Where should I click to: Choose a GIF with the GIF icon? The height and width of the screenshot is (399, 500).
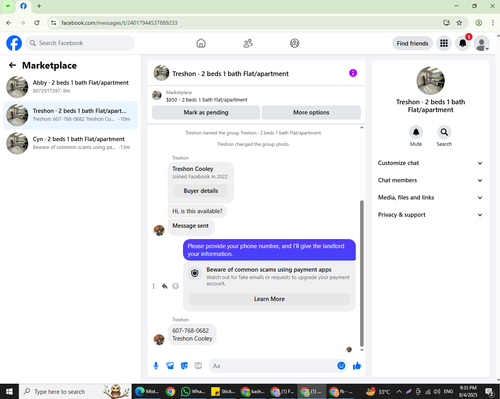[x=198, y=366]
